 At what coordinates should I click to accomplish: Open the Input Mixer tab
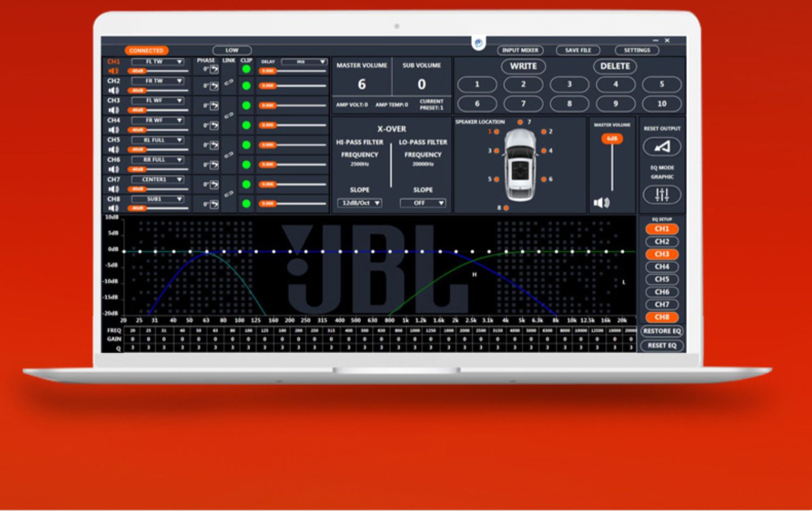(520, 50)
